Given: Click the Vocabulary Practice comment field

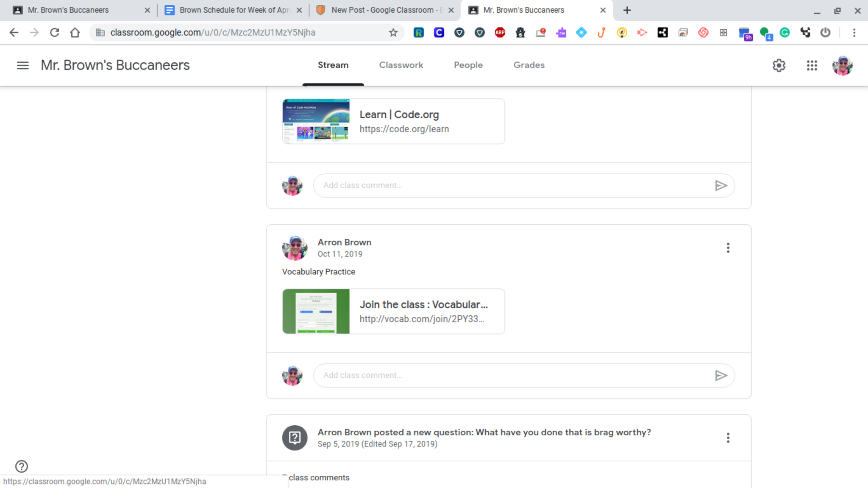Looking at the screenshot, I should coord(513,375).
